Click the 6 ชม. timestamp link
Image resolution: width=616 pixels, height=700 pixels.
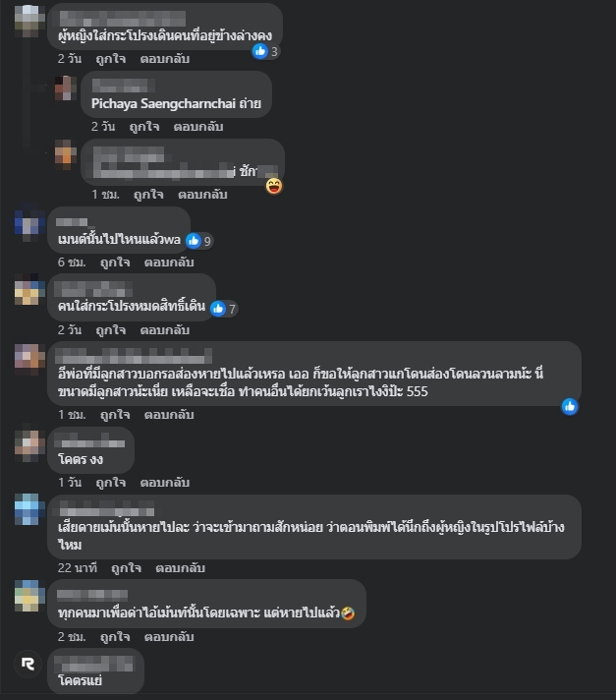point(72,262)
